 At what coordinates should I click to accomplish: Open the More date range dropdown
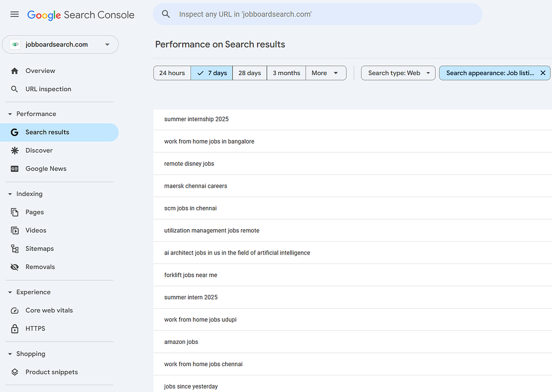[326, 73]
